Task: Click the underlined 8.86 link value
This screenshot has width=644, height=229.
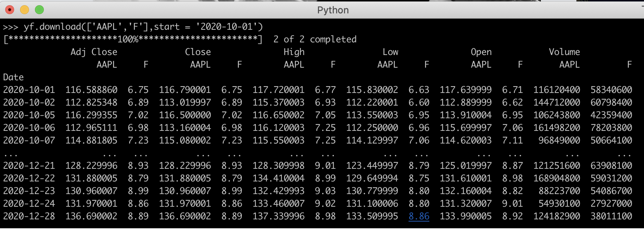Action: pyautogui.click(x=419, y=216)
